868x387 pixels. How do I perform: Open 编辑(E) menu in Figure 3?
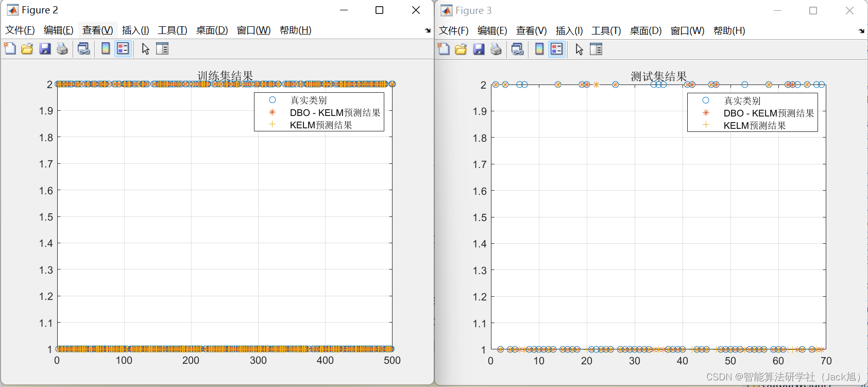tap(492, 30)
